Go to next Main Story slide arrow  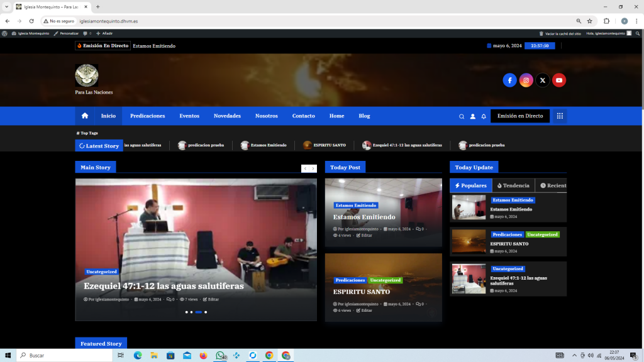313,168
